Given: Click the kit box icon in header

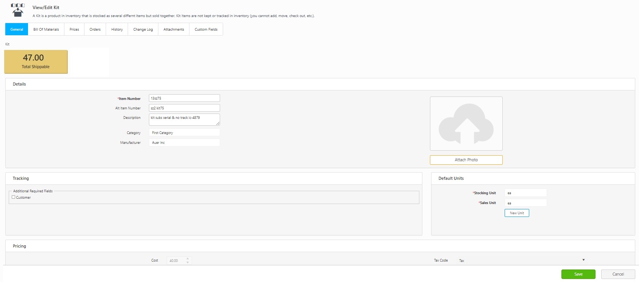Looking at the screenshot, I should 18,10.
